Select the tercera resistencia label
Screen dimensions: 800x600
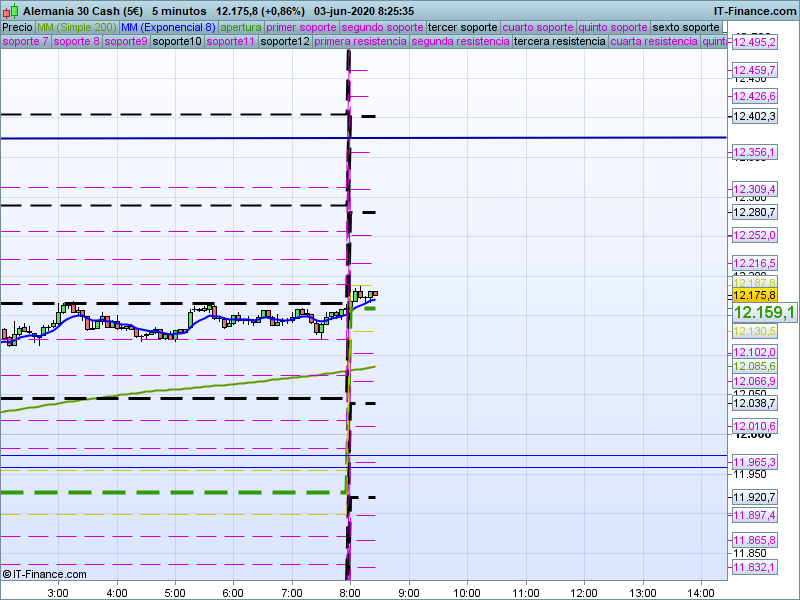coord(559,42)
